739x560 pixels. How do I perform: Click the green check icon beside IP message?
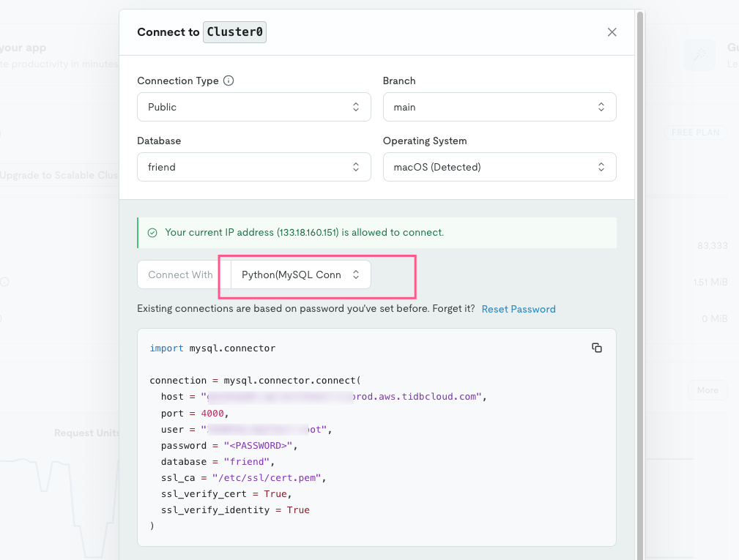click(152, 233)
